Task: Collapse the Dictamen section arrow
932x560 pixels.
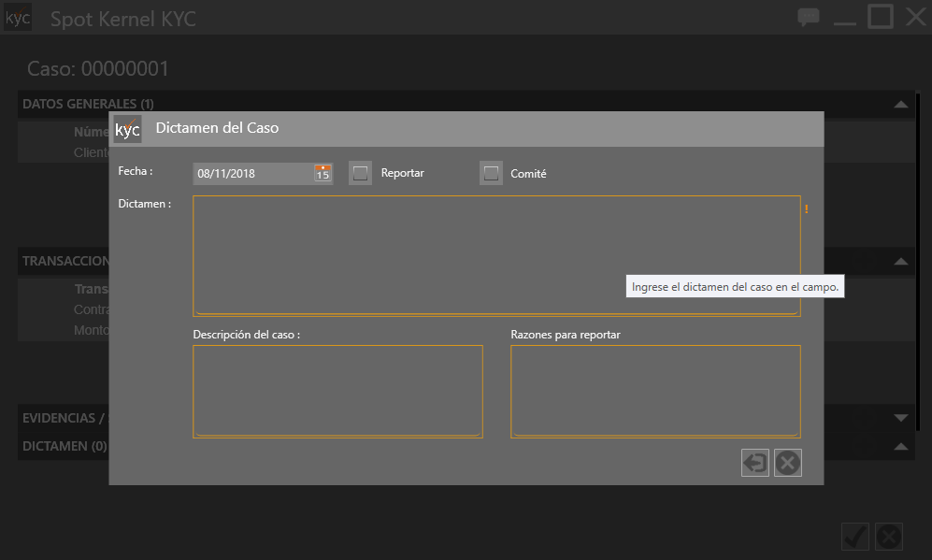Action: [900, 447]
